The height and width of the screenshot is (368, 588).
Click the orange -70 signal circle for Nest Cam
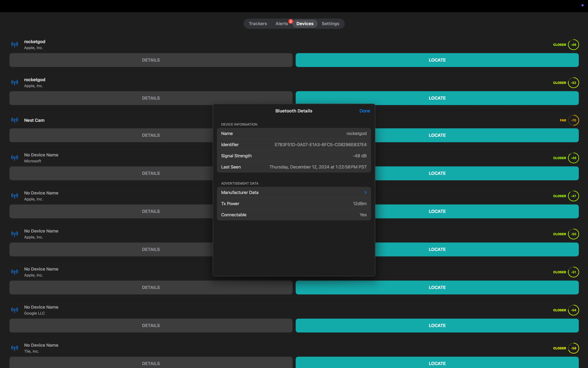[574, 120]
